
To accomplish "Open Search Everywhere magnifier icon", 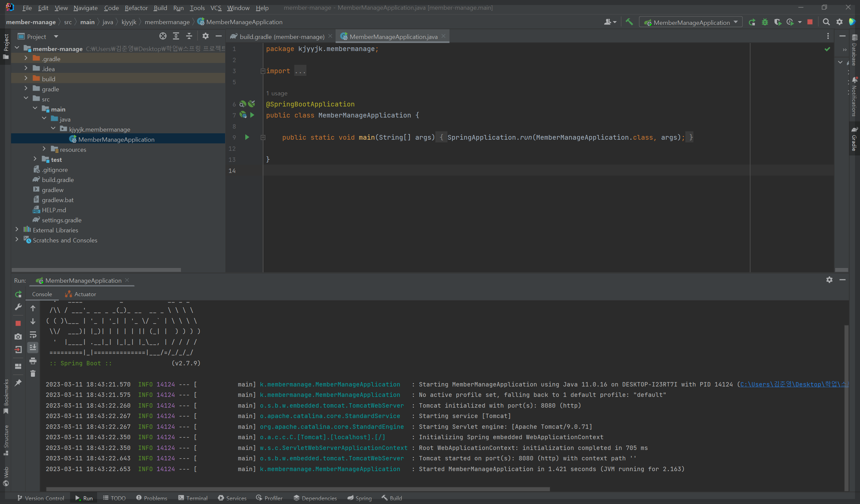I will point(826,22).
